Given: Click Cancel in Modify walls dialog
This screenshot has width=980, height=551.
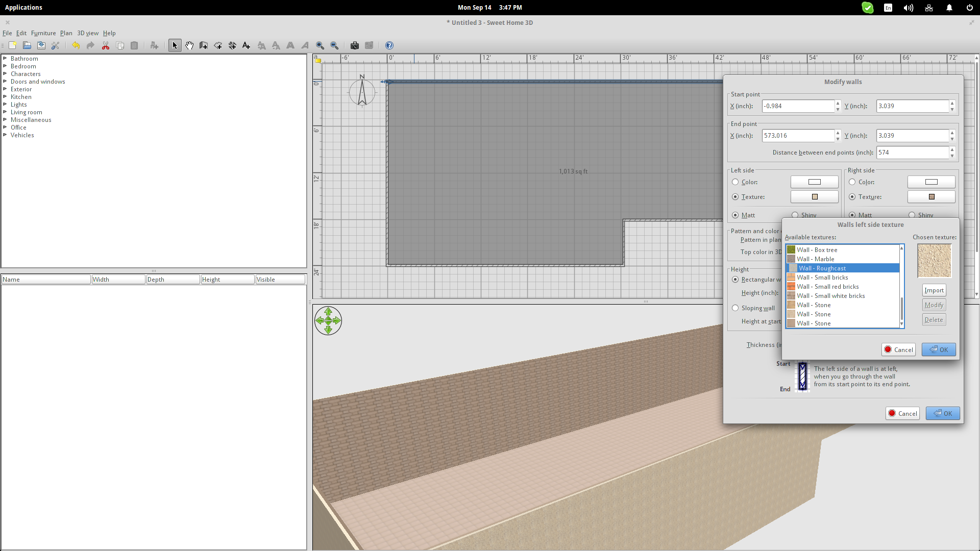Looking at the screenshot, I should pos(902,413).
